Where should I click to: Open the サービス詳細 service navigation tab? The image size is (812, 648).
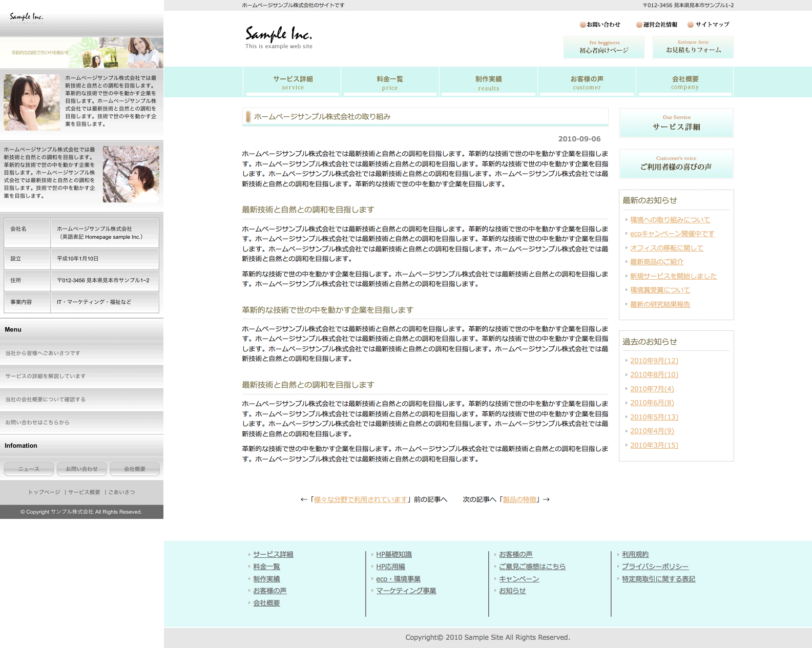coord(293,82)
